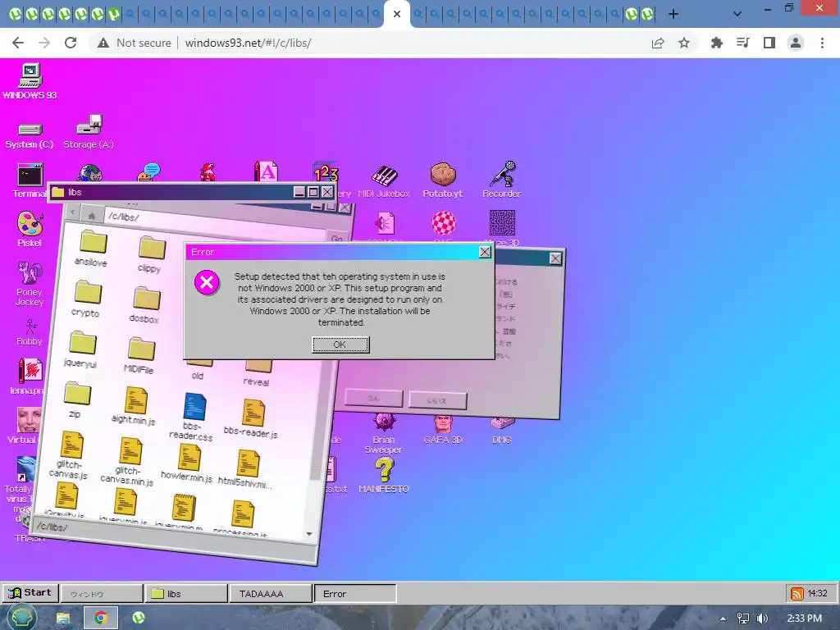Close the Error dialog
The height and width of the screenshot is (630, 840).
pos(485,252)
